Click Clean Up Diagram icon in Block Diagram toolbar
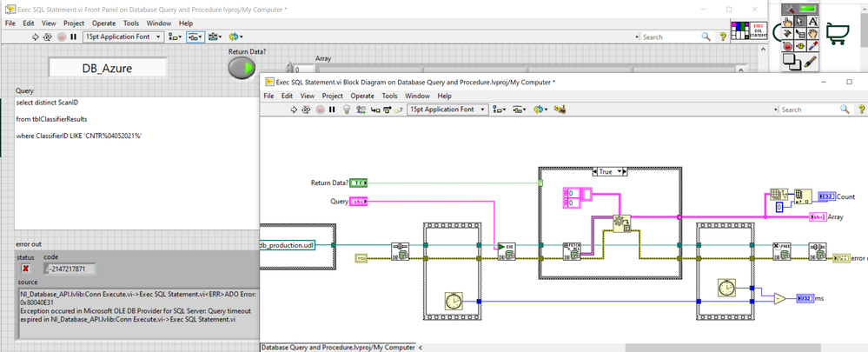 tap(560, 110)
